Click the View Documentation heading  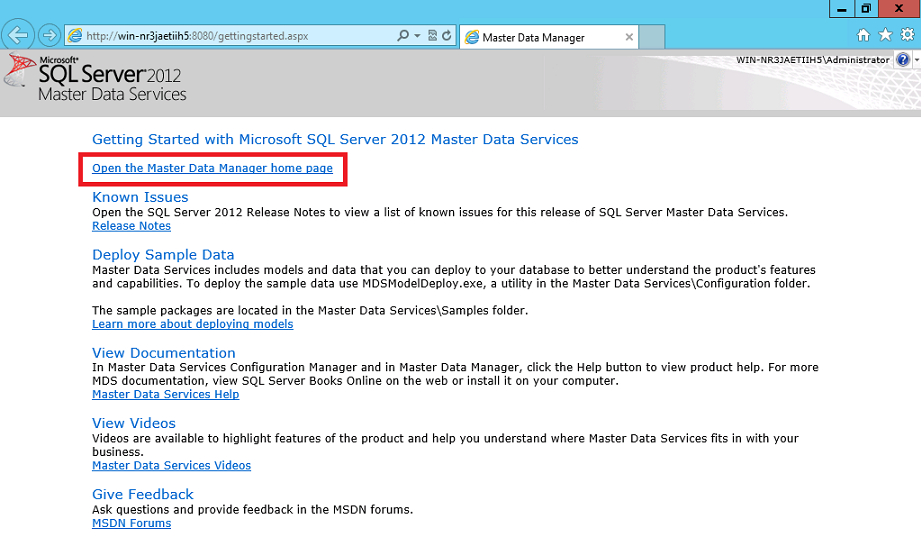(163, 353)
